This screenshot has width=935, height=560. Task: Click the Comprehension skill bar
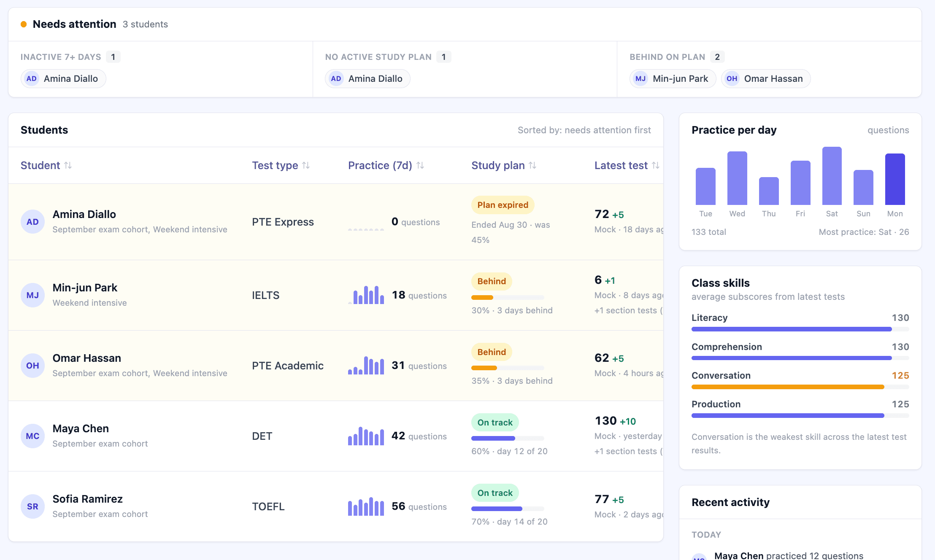(x=800, y=358)
